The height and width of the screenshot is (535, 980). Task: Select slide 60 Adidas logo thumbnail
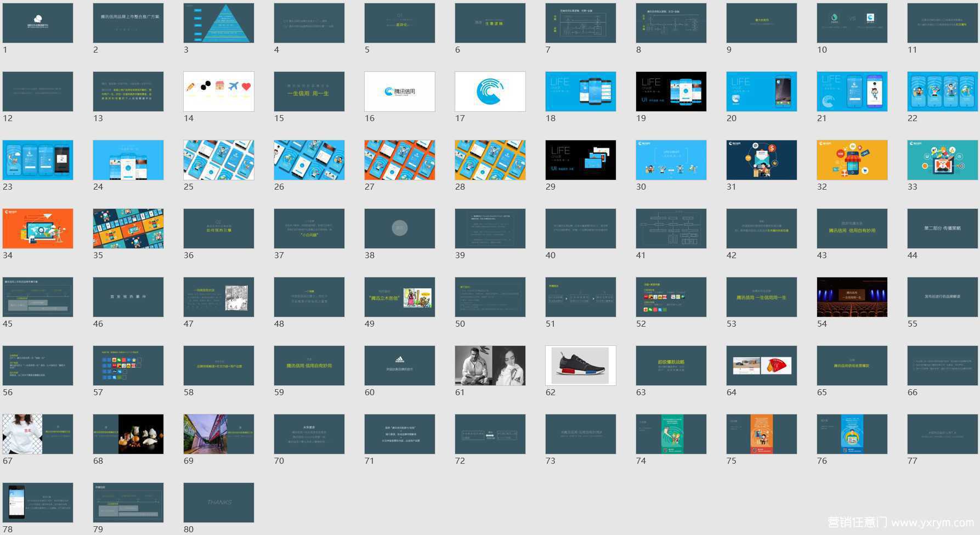[x=400, y=366]
